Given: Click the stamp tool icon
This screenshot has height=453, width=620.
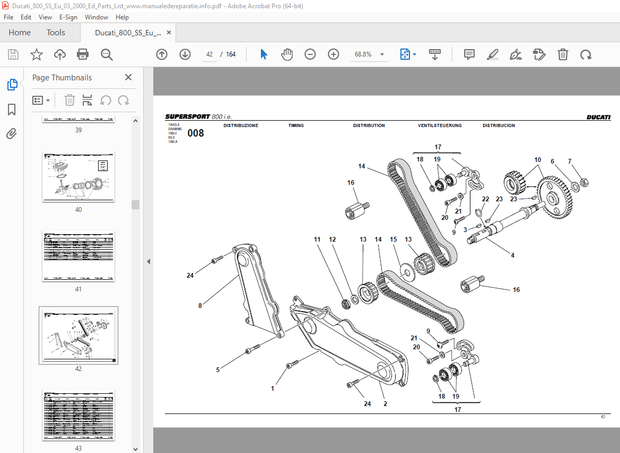Looking at the screenshot, I should [x=539, y=54].
